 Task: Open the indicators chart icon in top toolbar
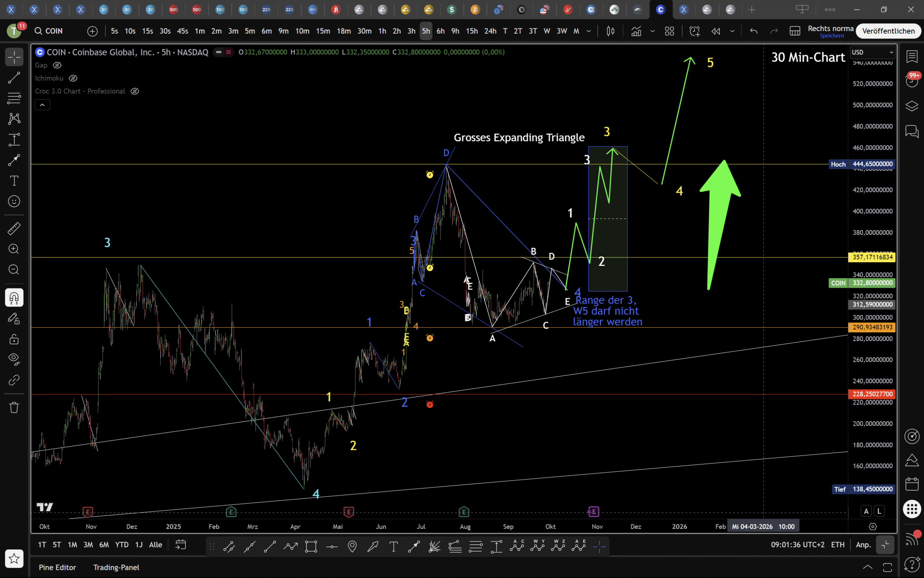click(x=636, y=31)
